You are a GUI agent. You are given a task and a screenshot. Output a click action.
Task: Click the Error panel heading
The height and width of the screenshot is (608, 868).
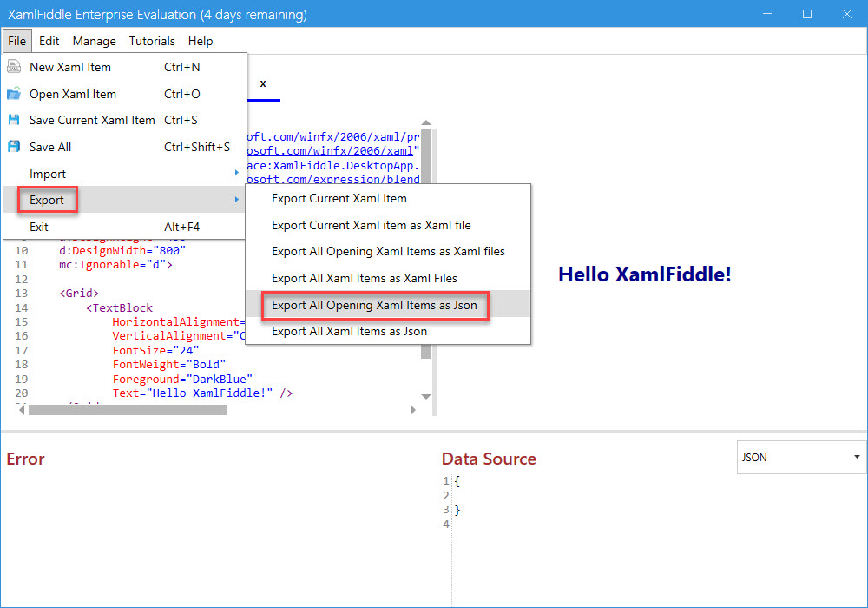pyautogui.click(x=25, y=459)
